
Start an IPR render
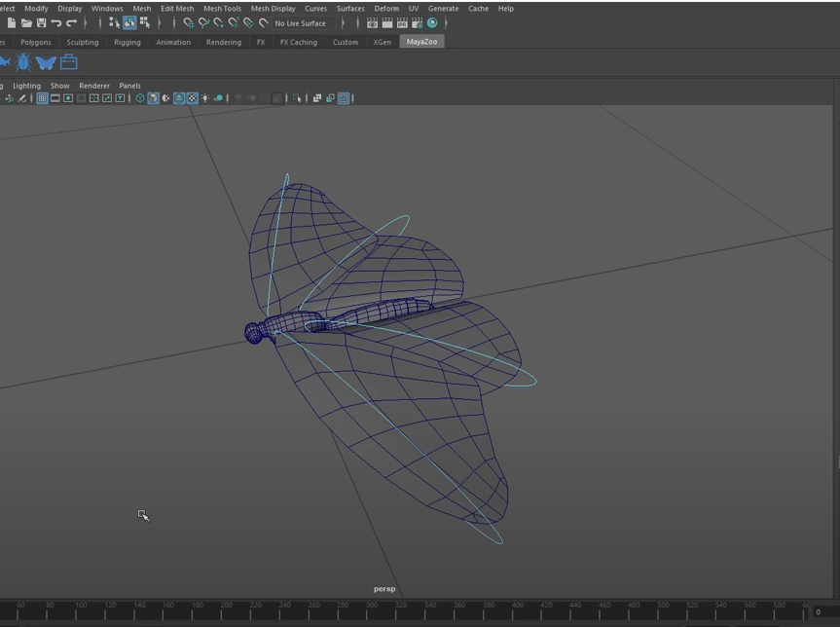click(x=403, y=22)
